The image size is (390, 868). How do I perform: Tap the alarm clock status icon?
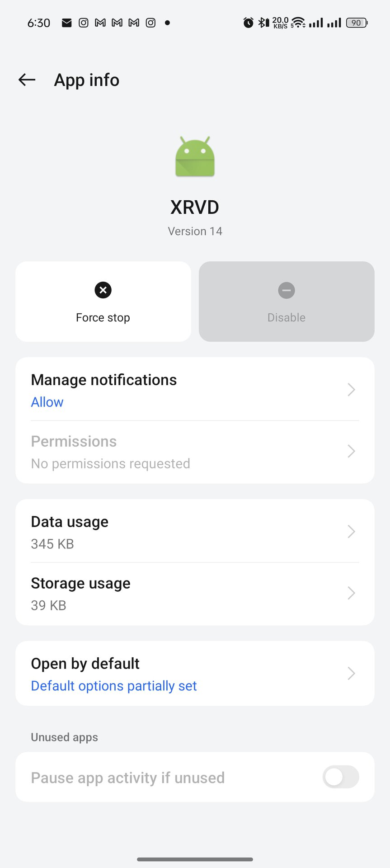pos(248,23)
